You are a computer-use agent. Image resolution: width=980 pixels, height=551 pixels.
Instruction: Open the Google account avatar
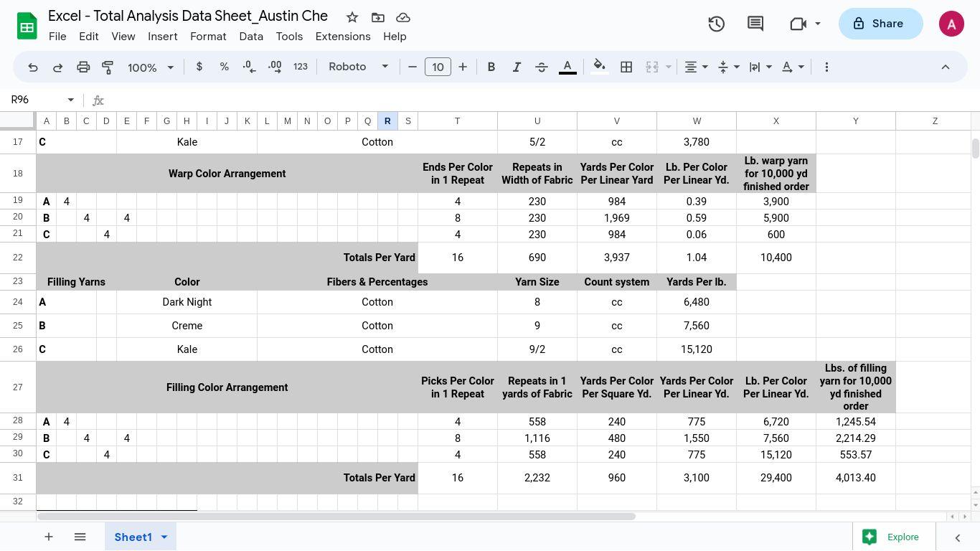point(951,24)
